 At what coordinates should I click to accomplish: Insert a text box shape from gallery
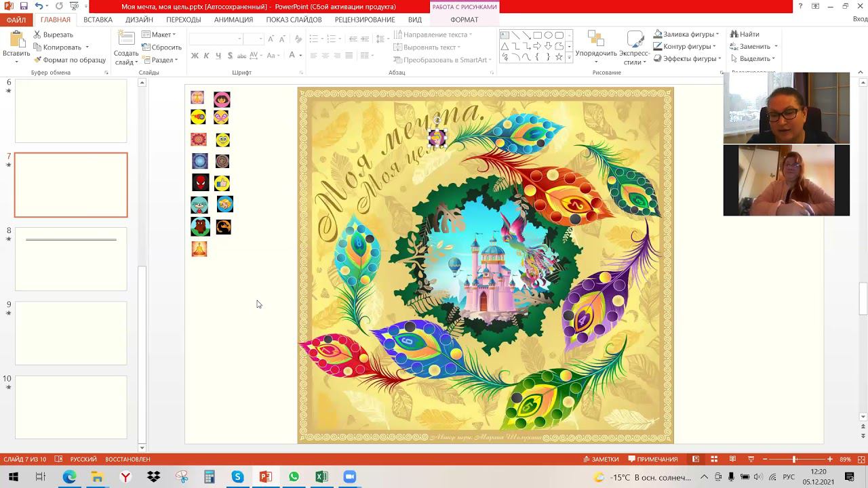tap(505, 35)
